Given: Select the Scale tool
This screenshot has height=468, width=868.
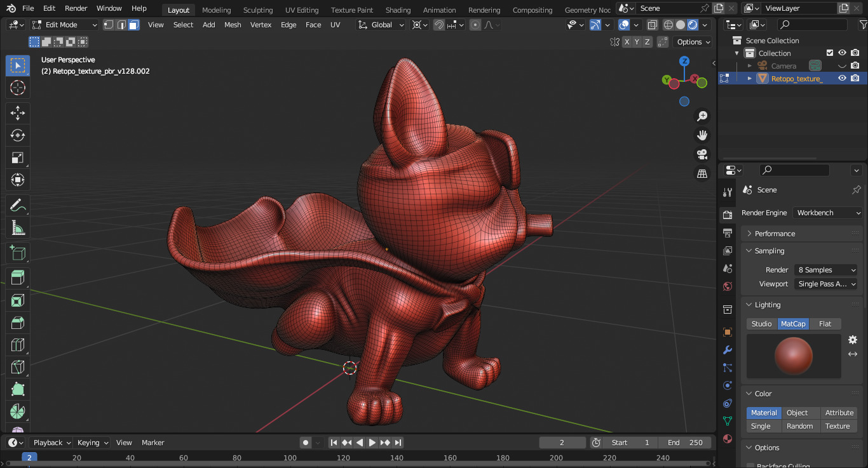Looking at the screenshot, I should (18, 157).
